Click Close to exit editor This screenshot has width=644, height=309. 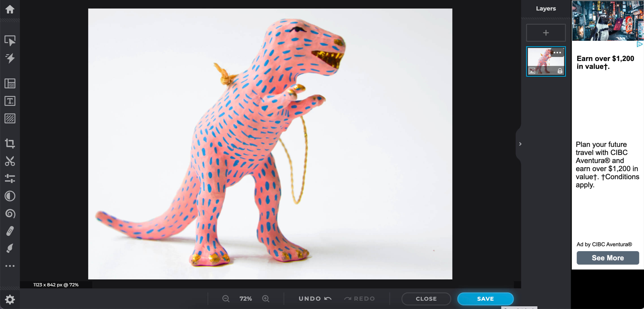point(426,299)
